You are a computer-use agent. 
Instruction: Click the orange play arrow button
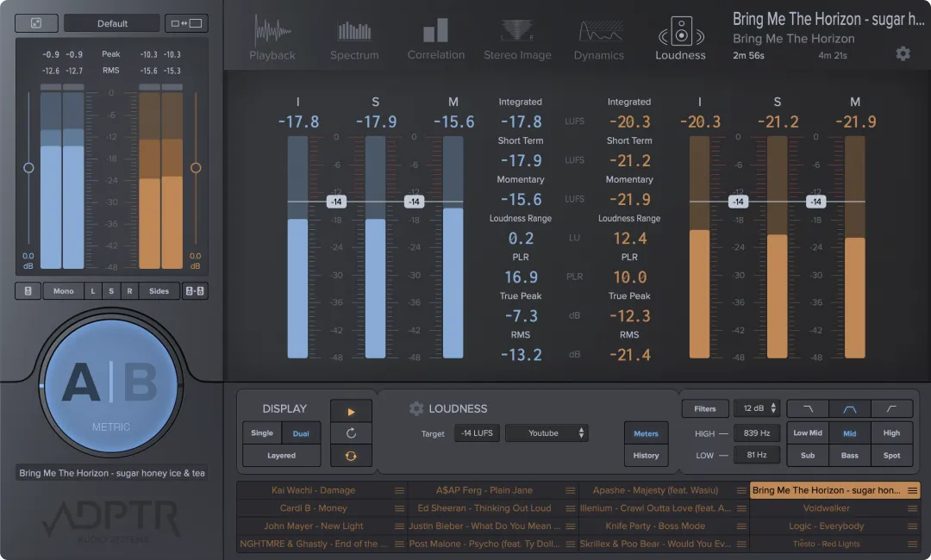pyautogui.click(x=351, y=411)
